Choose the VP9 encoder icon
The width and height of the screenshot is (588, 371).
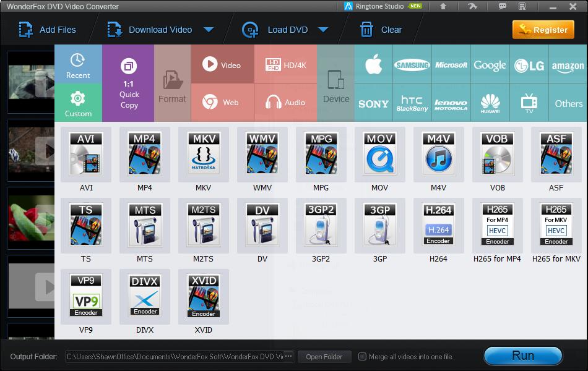[x=86, y=295]
